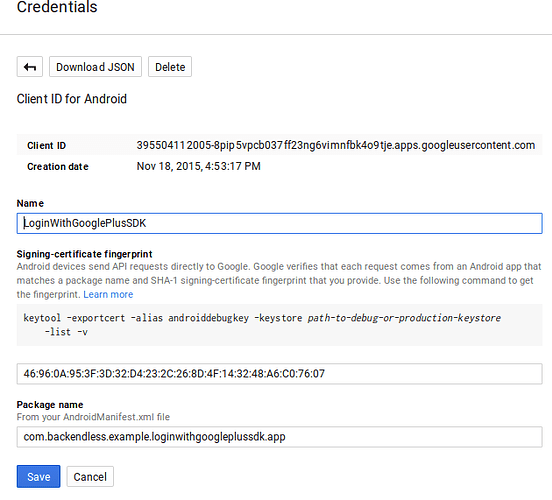Save the credential changes
The height and width of the screenshot is (500, 552).
click(38, 477)
